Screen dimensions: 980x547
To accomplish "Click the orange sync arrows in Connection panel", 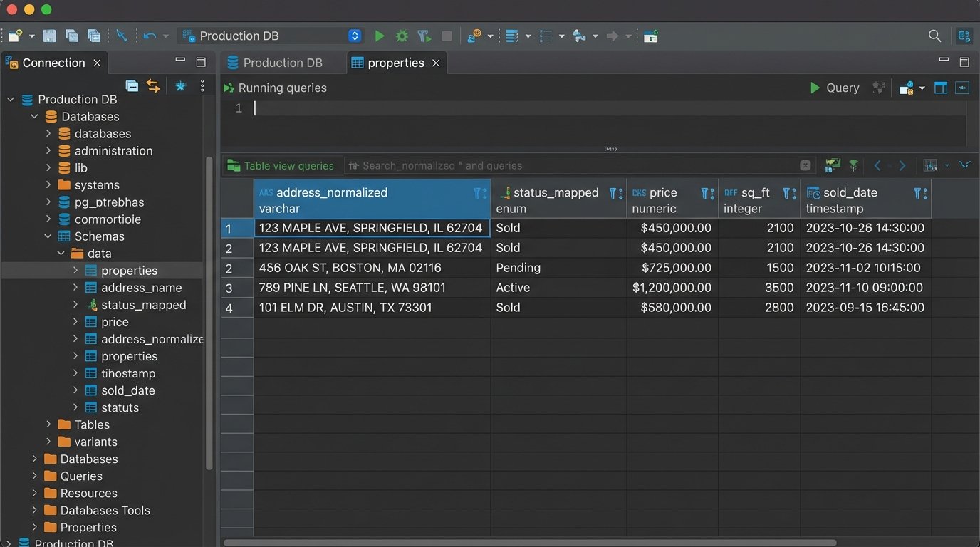I will [153, 86].
